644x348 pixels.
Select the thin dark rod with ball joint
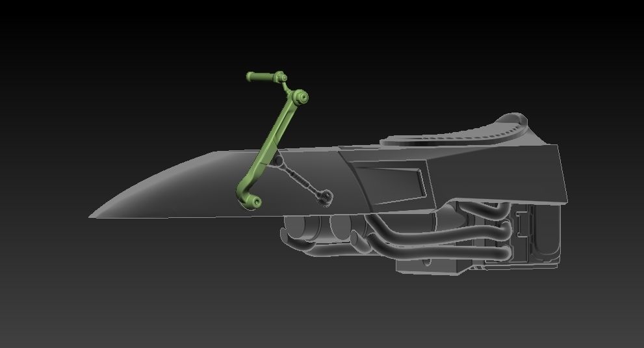coord(303,179)
